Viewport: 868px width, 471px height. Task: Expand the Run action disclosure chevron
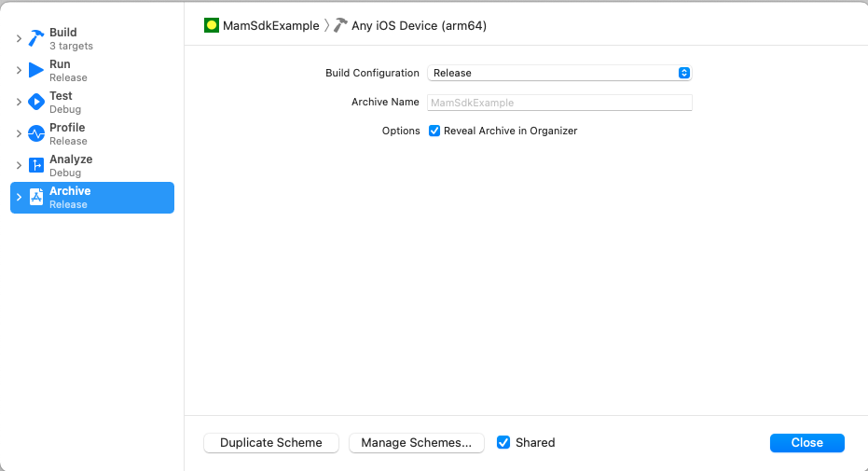[19, 70]
